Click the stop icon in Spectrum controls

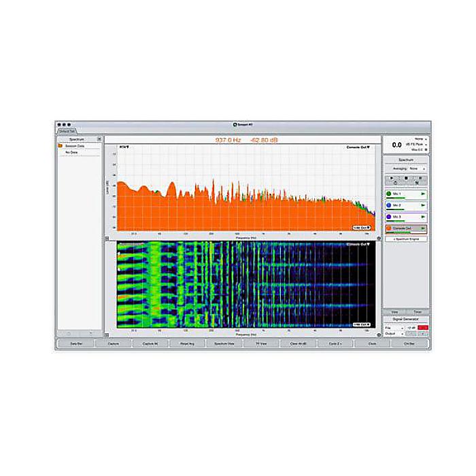[x=406, y=179]
